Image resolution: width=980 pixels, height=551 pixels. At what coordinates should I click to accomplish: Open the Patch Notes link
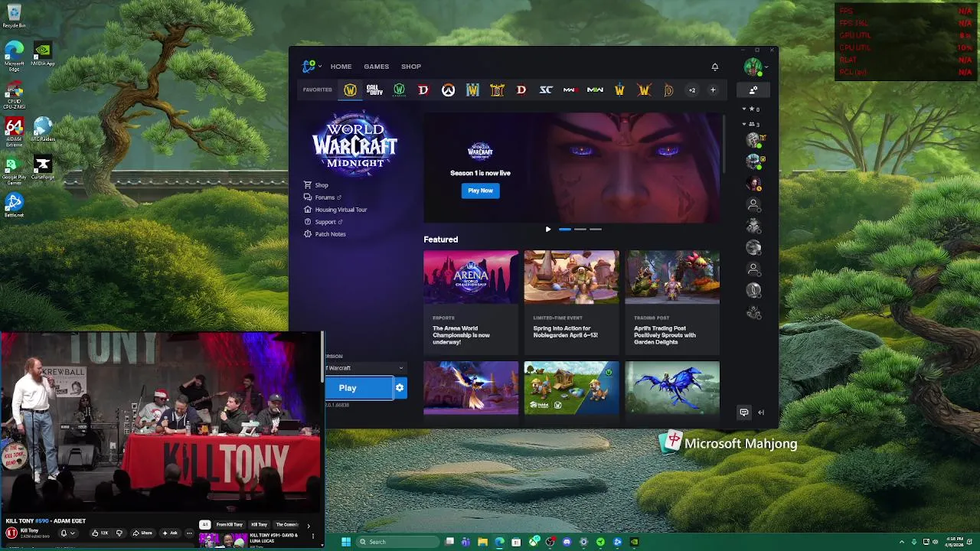[x=325, y=234]
